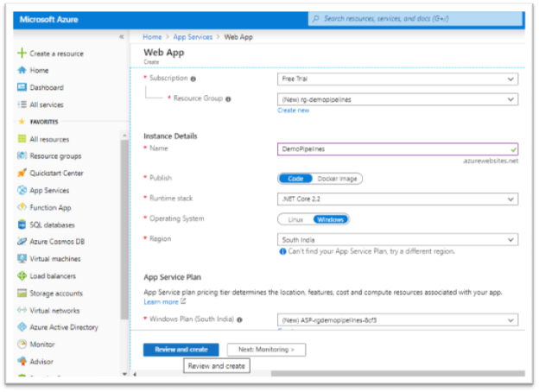The width and height of the screenshot is (539, 392).
Task: Click the Function App lightning icon
Action: point(22,207)
